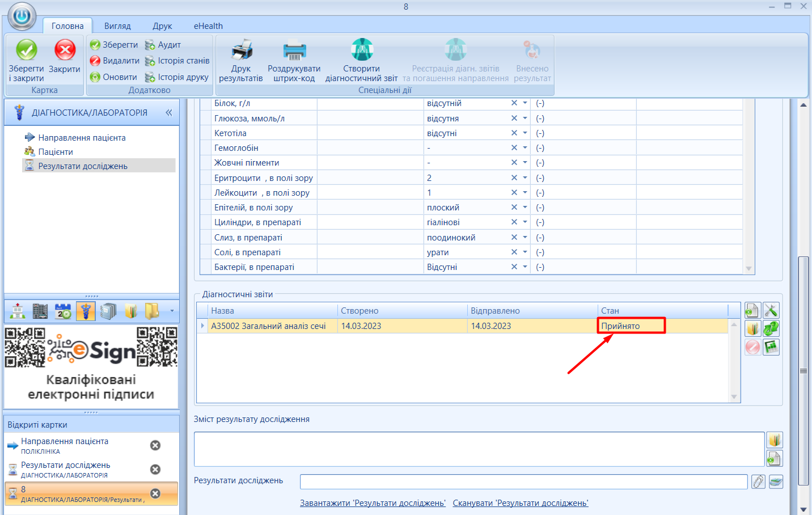The image size is (812, 515).
Task: Switch to the Вигляд ribbon tab
Action: pos(117,26)
